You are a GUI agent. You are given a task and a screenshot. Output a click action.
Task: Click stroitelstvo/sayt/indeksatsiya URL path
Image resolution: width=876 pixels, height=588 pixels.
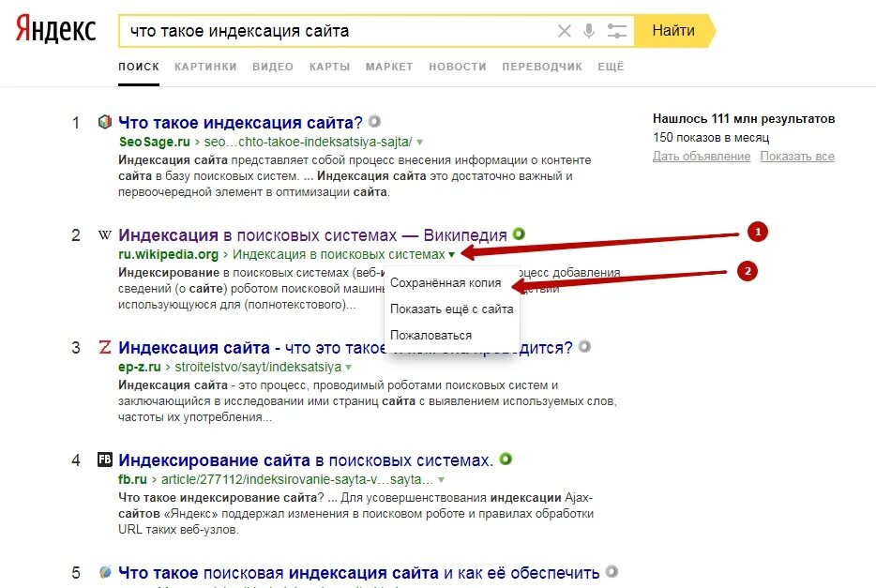(x=258, y=367)
